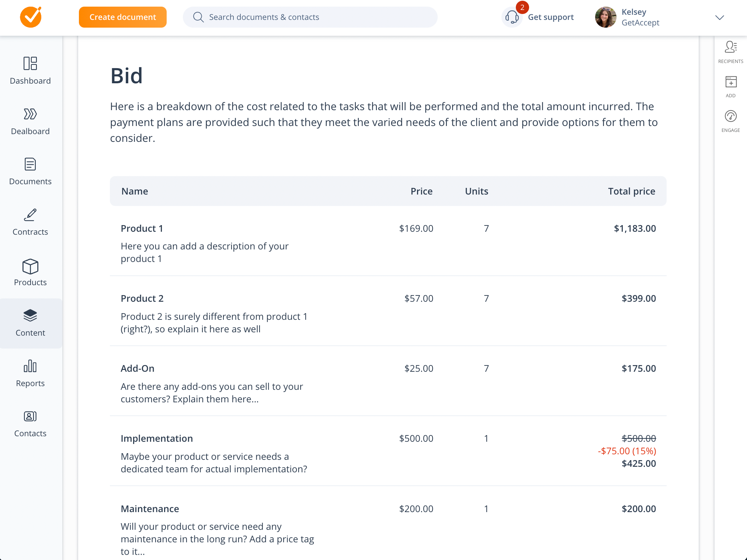This screenshot has width=747, height=560.
Task: Open the Engage panel
Action: pos(730,116)
